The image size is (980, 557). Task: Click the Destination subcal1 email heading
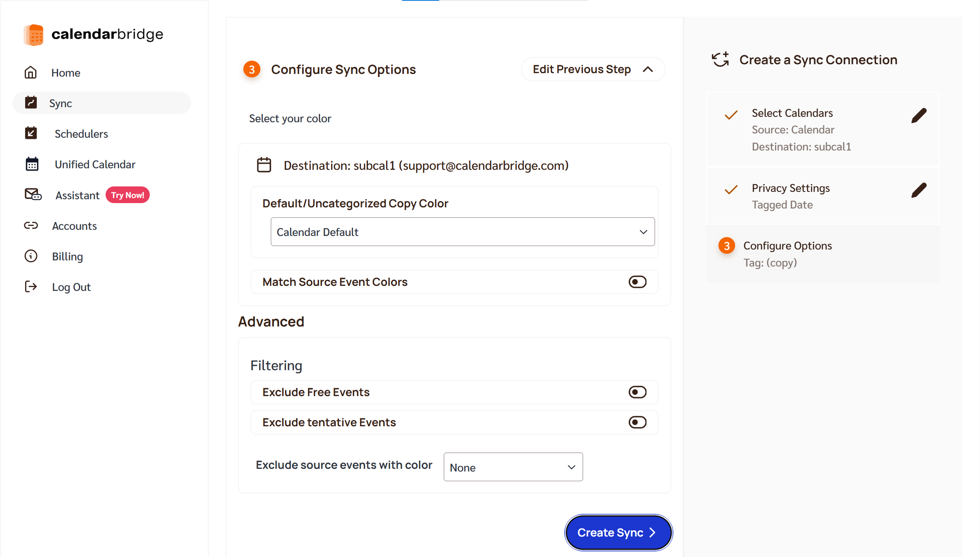[x=426, y=166]
